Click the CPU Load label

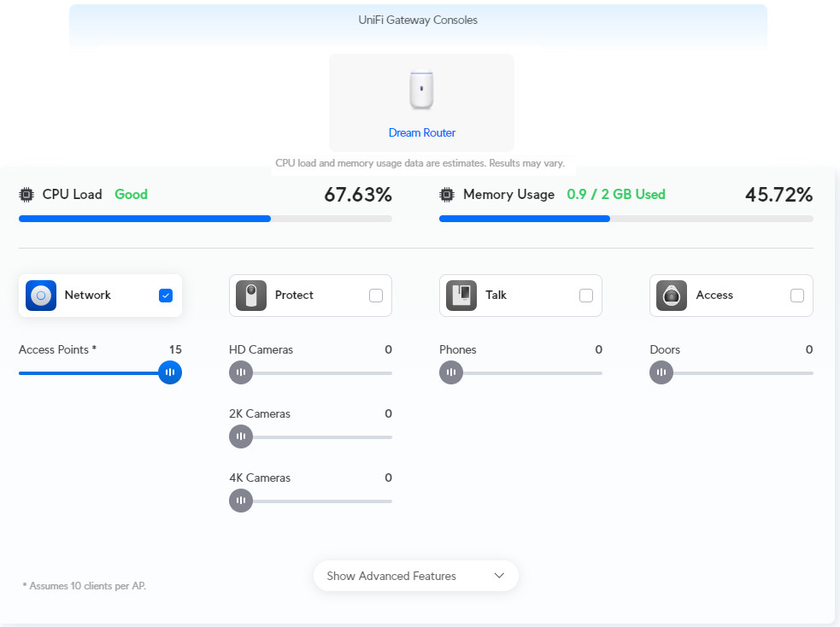tap(72, 195)
